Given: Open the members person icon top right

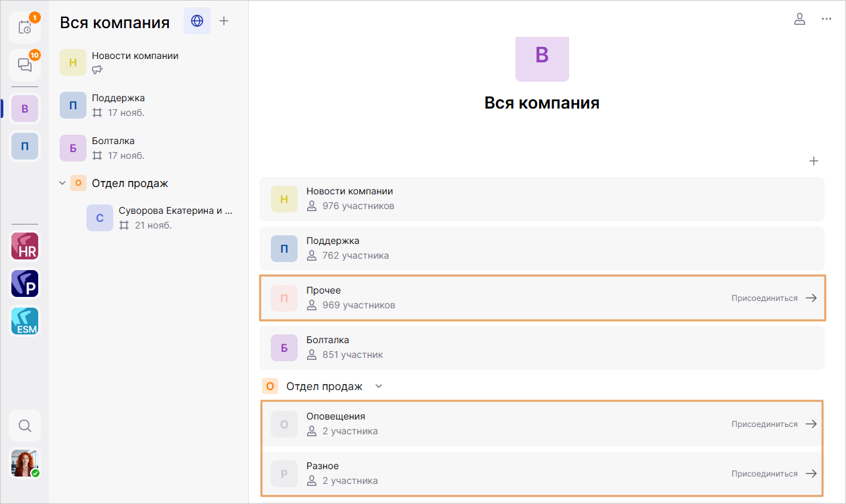Looking at the screenshot, I should (799, 19).
